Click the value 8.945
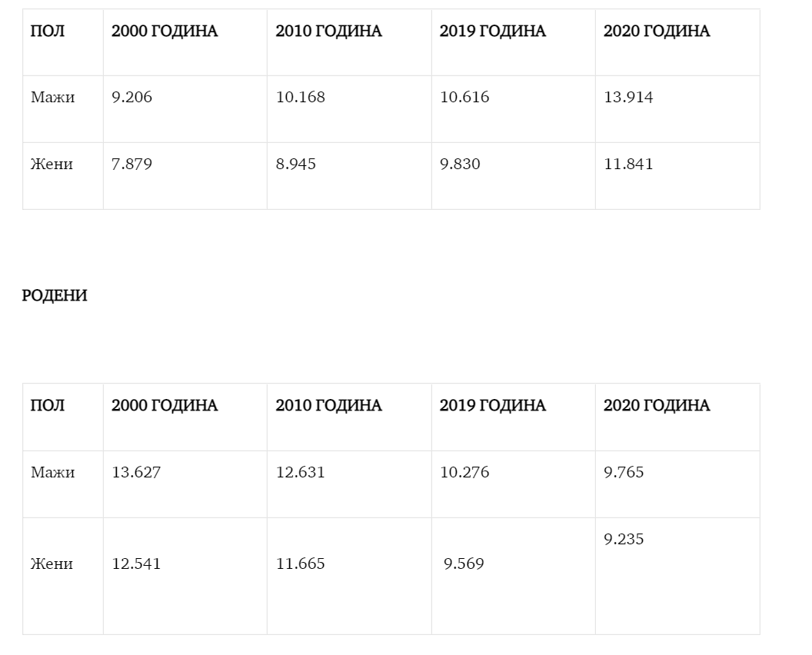 tap(296, 165)
